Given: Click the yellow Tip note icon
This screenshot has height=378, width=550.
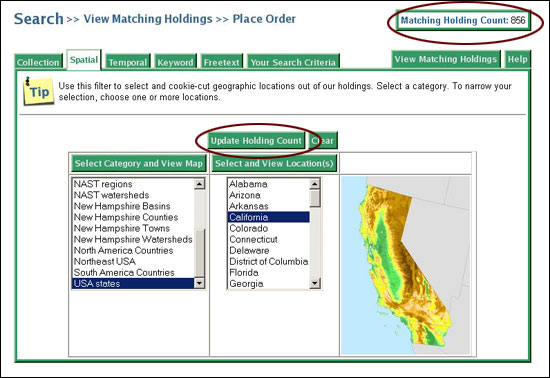Looking at the screenshot, I should (39, 92).
